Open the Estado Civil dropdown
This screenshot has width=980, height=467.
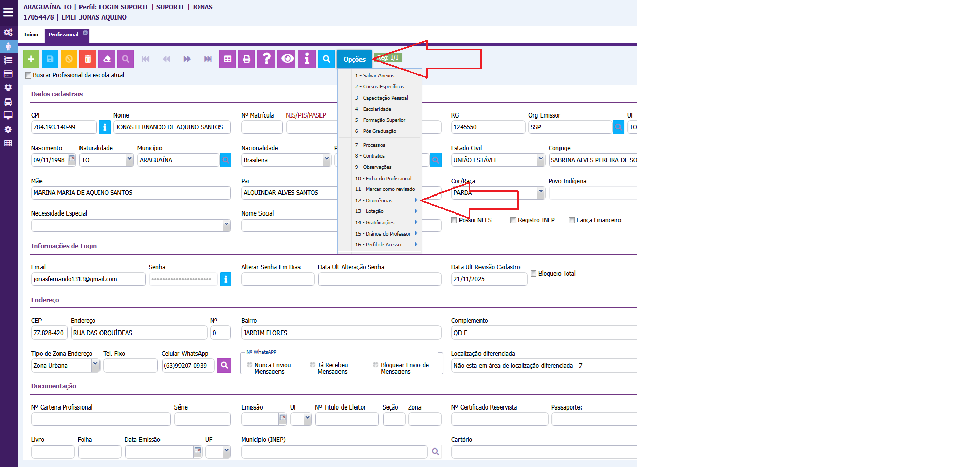pyautogui.click(x=541, y=160)
